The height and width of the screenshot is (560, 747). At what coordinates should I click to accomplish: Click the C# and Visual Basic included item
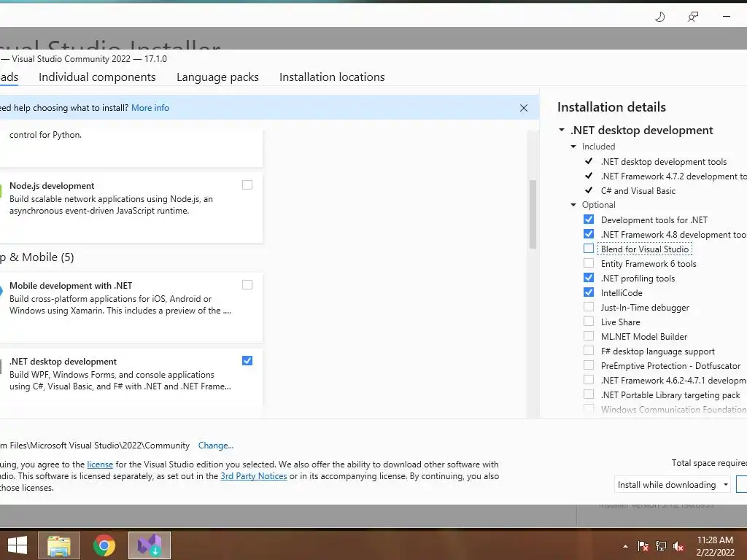(x=638, y=191)
